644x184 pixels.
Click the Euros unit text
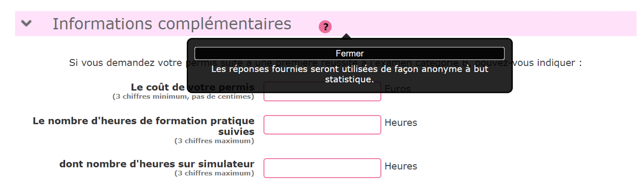click(x=398, y=89)
